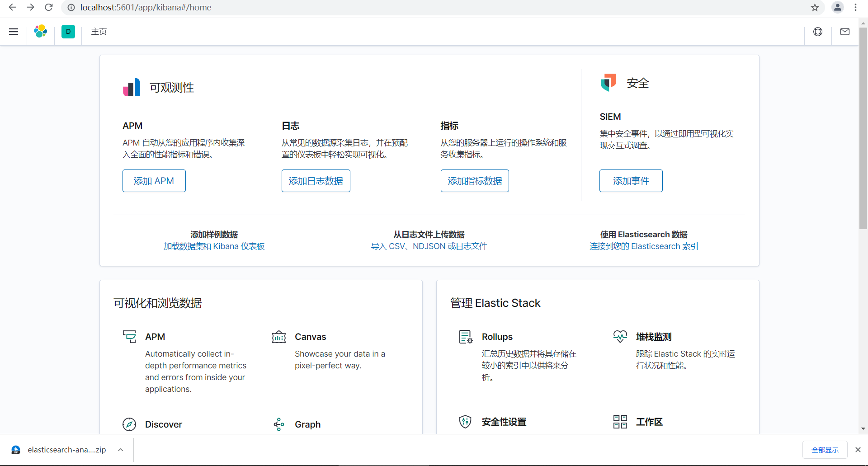The width and height of the screenshot is (868, 466).
Task: Click the security settings shield icon
Action: (465, 422)
